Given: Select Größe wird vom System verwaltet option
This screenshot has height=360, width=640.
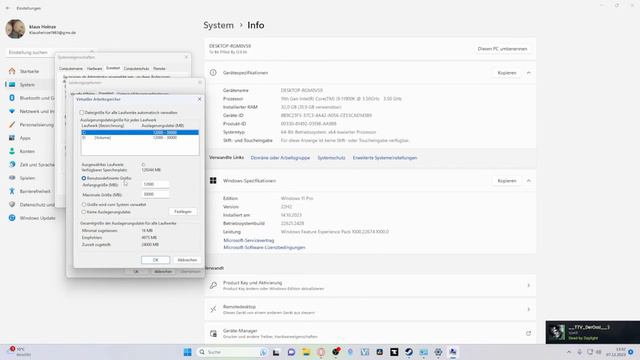Looking at the screenshot, I should [x=84, y=204].
